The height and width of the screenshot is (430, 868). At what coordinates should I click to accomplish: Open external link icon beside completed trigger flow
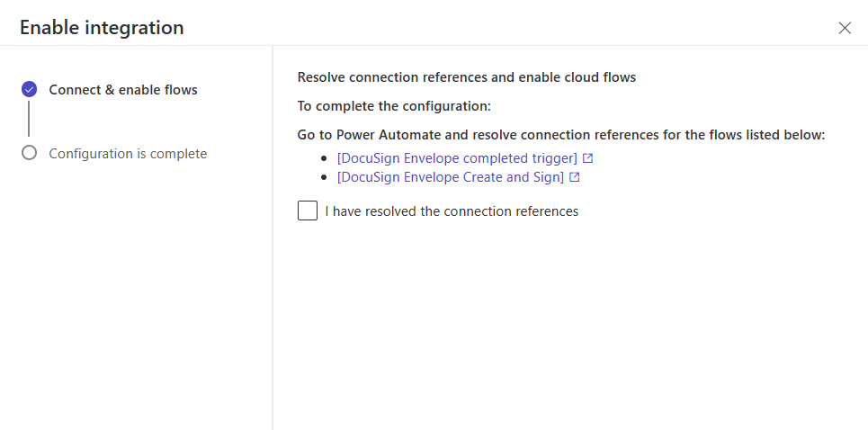click(587, 158)
